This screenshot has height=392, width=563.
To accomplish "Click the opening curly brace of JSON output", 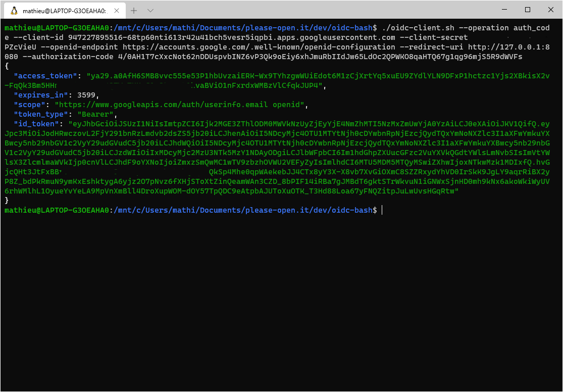I will coord(7,66).
